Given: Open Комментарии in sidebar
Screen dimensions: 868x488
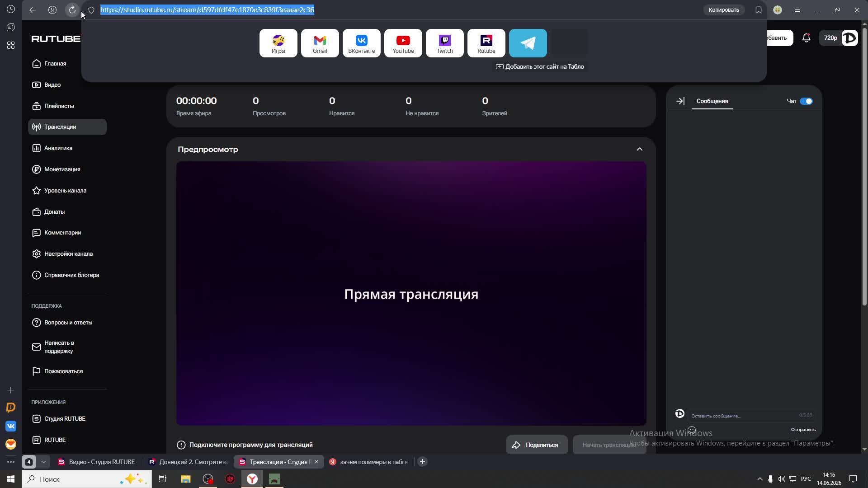Looking at the screenshot, I should pyautogui.click(x=67, y=233).
